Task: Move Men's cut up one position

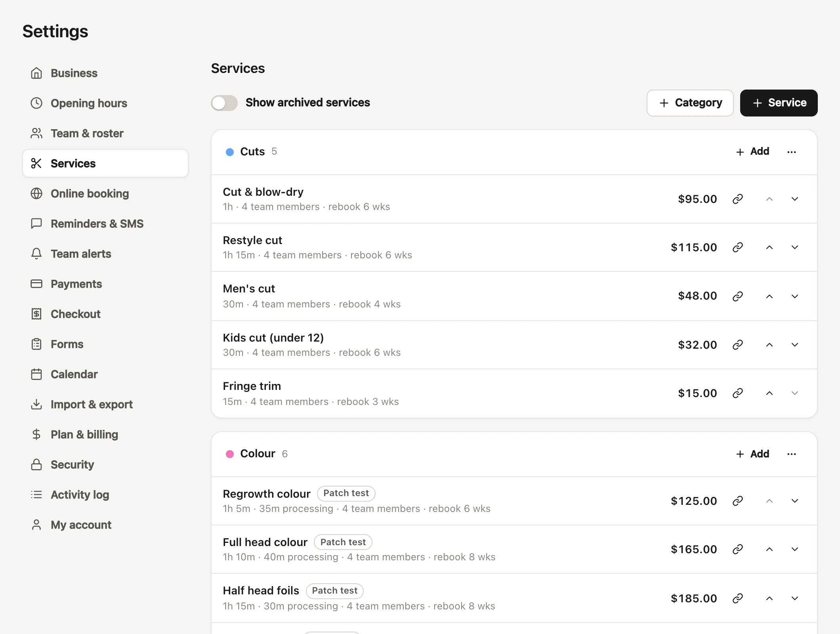Action: [x=769, y=296]
